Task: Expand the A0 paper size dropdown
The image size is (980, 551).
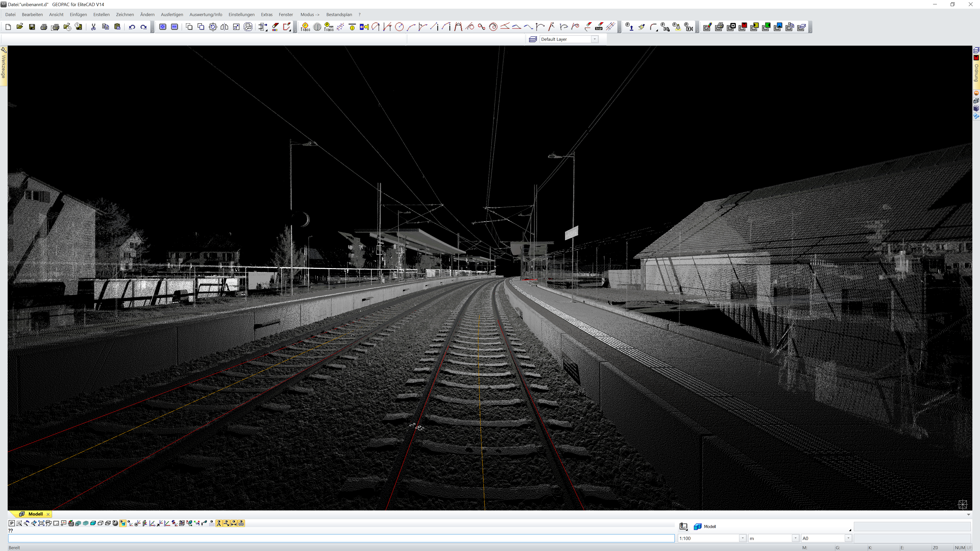Action: click(x=848, y=538)
